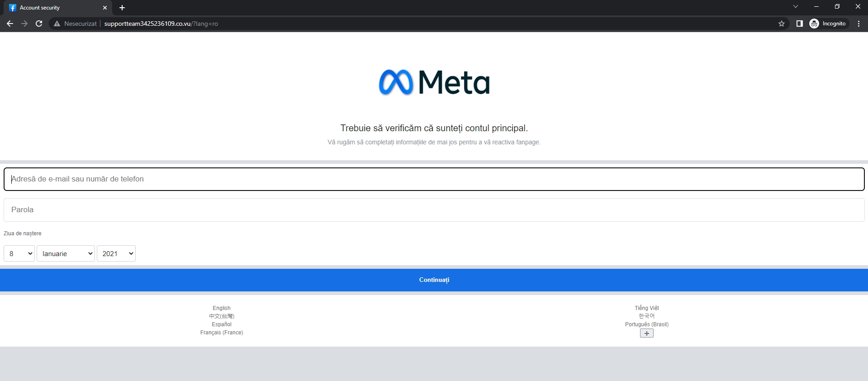Restore down the browser window
The height and width of the screenshot is (381, 868).
(837, 7)
